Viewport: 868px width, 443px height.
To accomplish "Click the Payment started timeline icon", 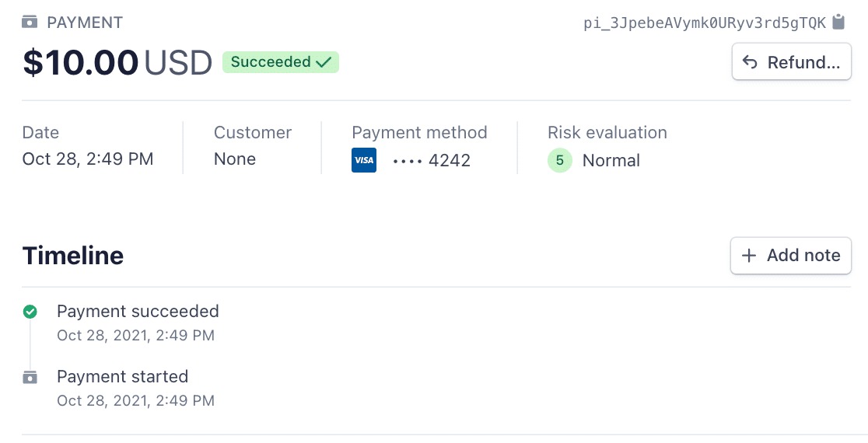I will pos(30,377).
